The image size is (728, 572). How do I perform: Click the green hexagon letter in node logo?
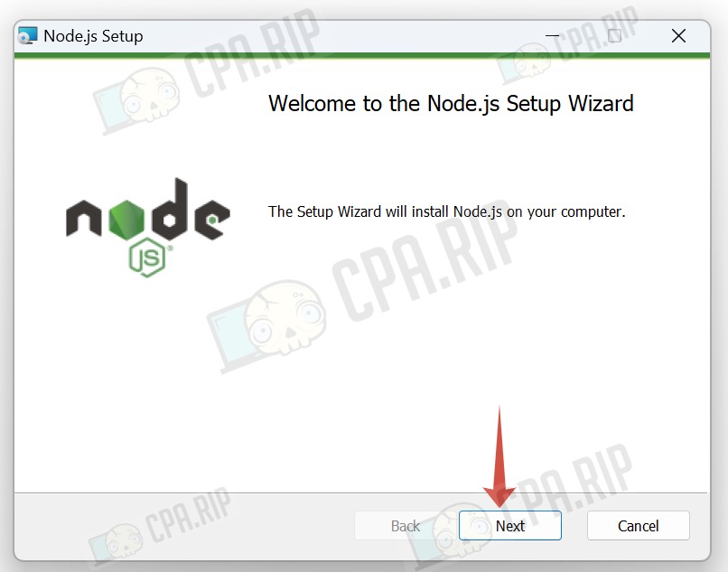point(126,220)
